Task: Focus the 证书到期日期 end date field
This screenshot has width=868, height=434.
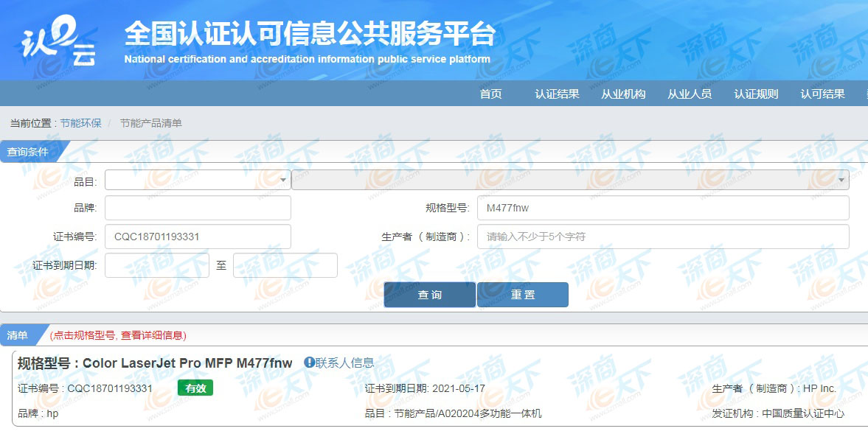Action: (x=285, y=265)
